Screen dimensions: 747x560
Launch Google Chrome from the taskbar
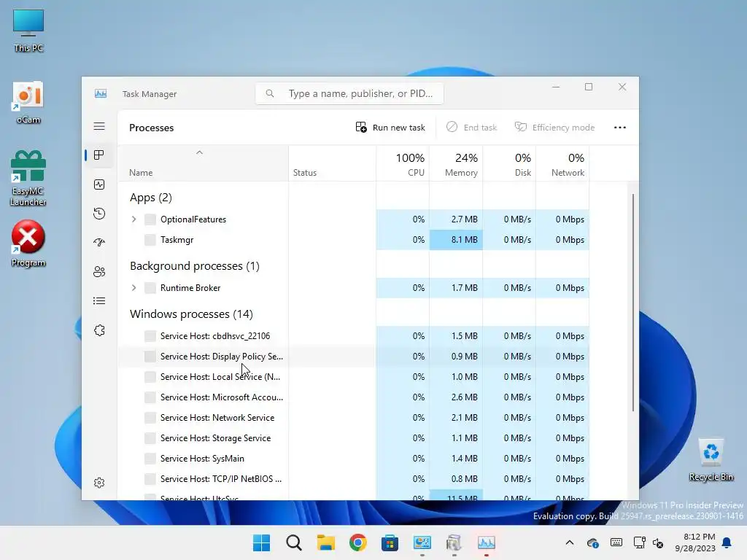(357, 542)
